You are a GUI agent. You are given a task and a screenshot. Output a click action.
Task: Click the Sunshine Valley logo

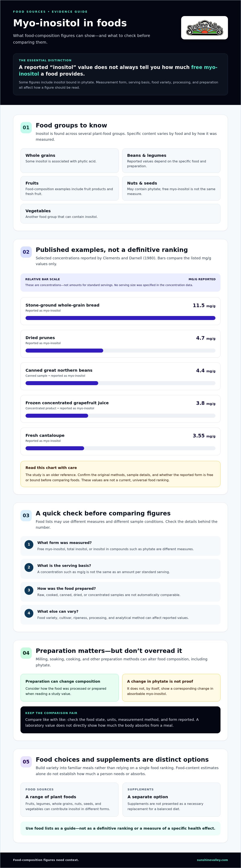tap(204, 28)
